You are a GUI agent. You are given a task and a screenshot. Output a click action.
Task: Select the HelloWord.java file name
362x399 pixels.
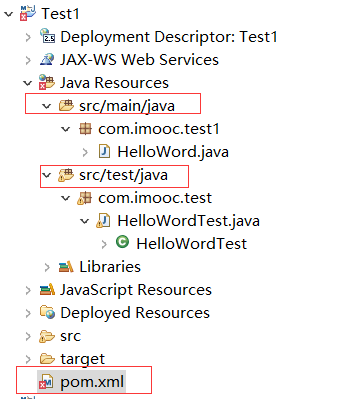pos(173,152)
